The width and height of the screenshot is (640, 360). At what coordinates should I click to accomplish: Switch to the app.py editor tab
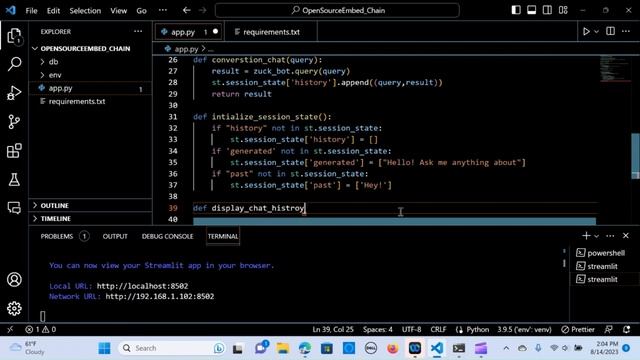pyautogui.click(x=188, y=32)
